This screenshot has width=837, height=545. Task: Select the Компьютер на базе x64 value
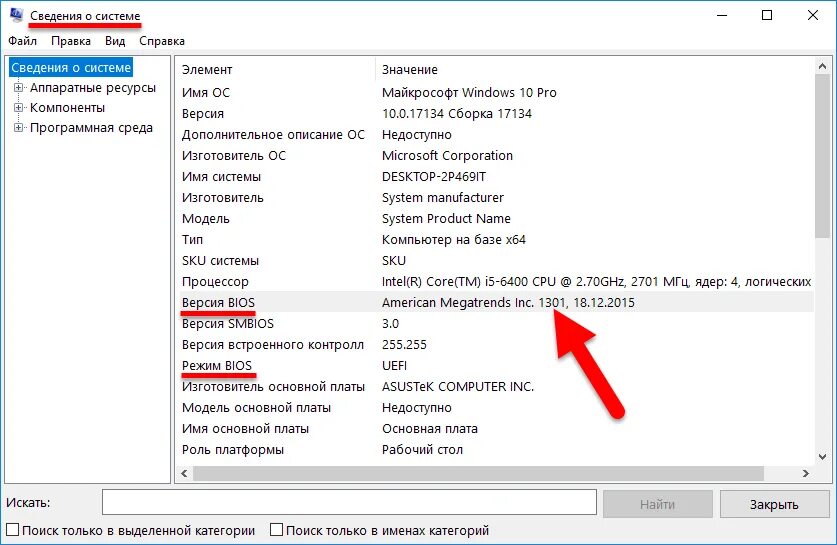(454, 240)
